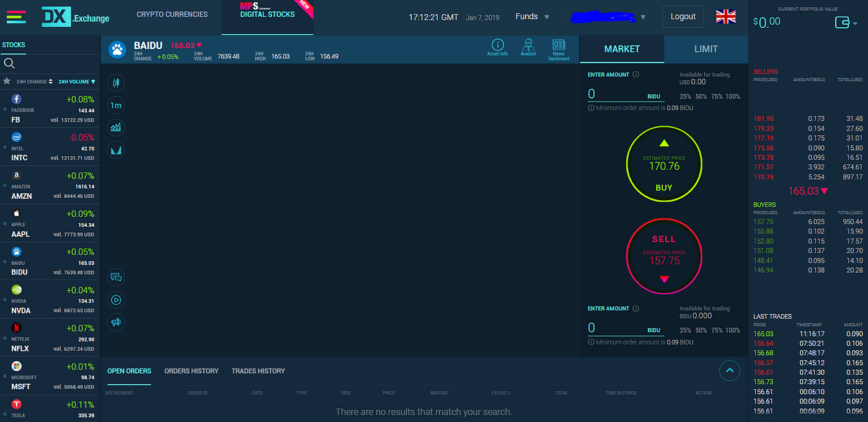Select the Apple stock row icon

tap(17, 214)
